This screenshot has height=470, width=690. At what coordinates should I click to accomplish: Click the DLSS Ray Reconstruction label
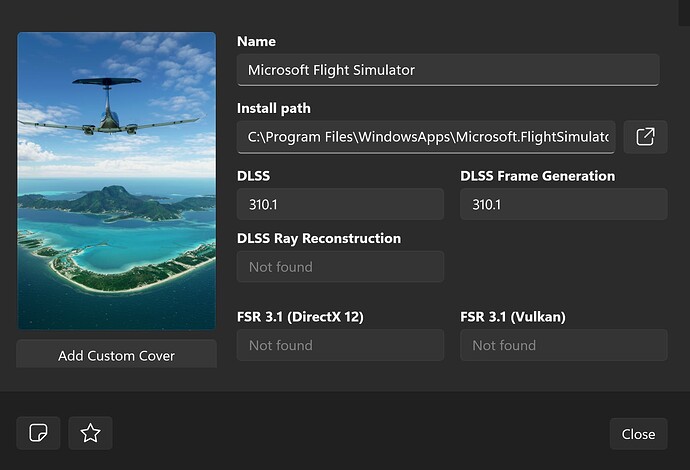319,239
